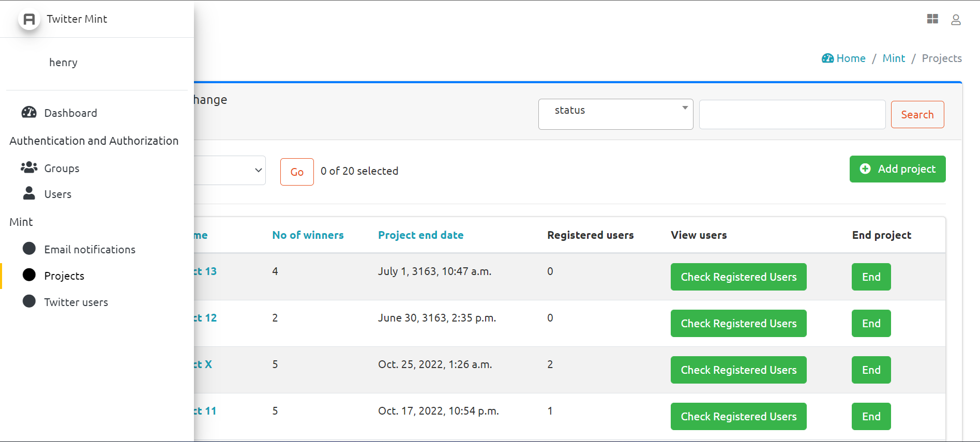Check Registered Users for July 1 project

(x=738, y=277)
